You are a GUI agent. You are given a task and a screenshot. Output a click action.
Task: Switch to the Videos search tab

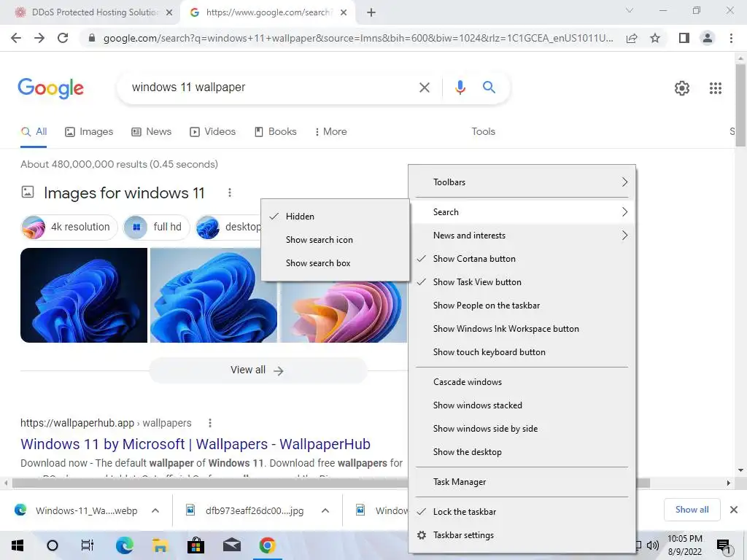coord(212,131)
